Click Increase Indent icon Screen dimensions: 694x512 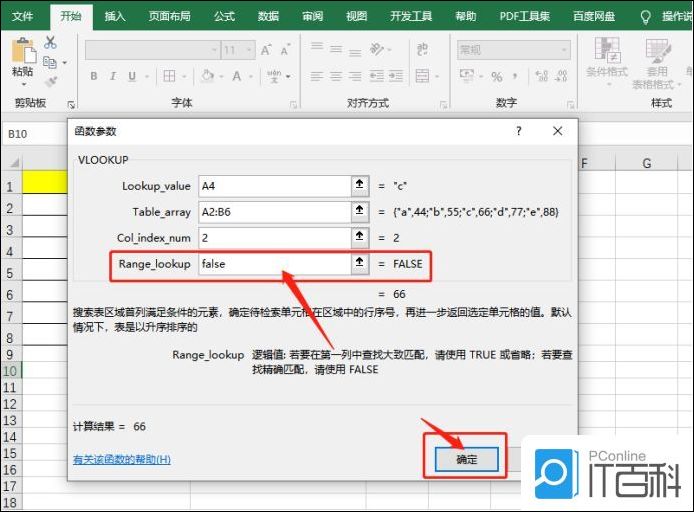tap(396, 76)
